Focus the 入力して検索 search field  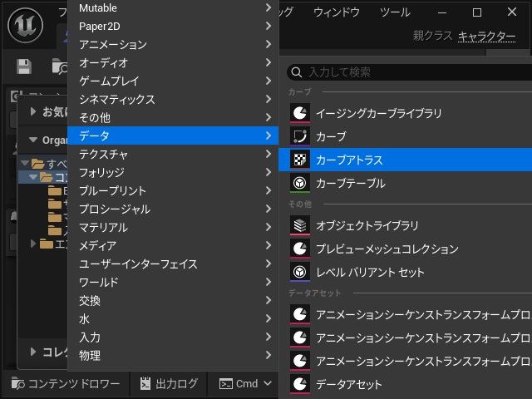(409, 72)
